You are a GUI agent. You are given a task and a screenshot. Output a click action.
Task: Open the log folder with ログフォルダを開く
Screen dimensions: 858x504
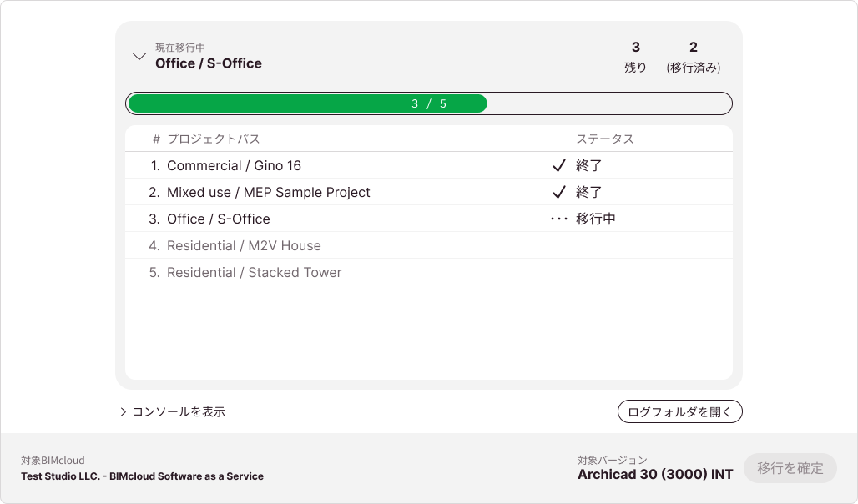pyautogui.click(x=679, y=411)
